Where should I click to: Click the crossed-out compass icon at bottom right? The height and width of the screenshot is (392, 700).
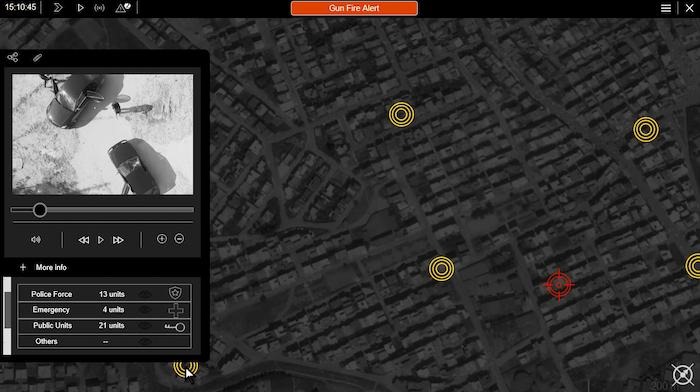683,375
